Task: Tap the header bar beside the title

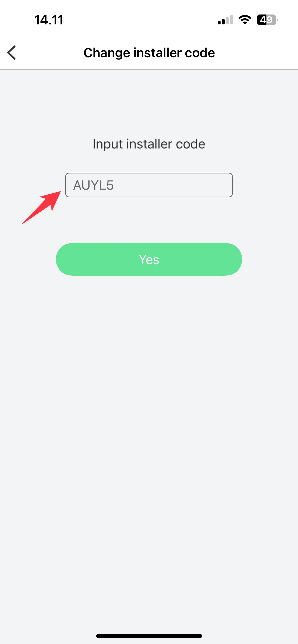Action: (255, 53)
